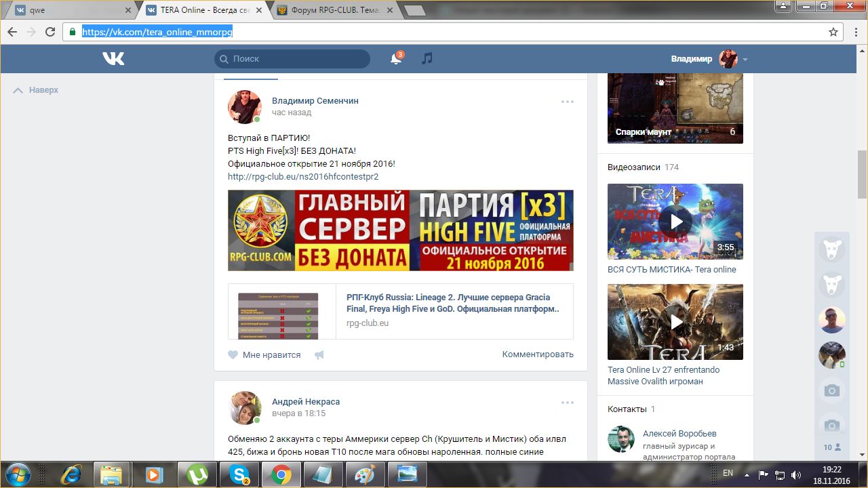Open Контакты section header
868x488 pixels.
[631, 409]
